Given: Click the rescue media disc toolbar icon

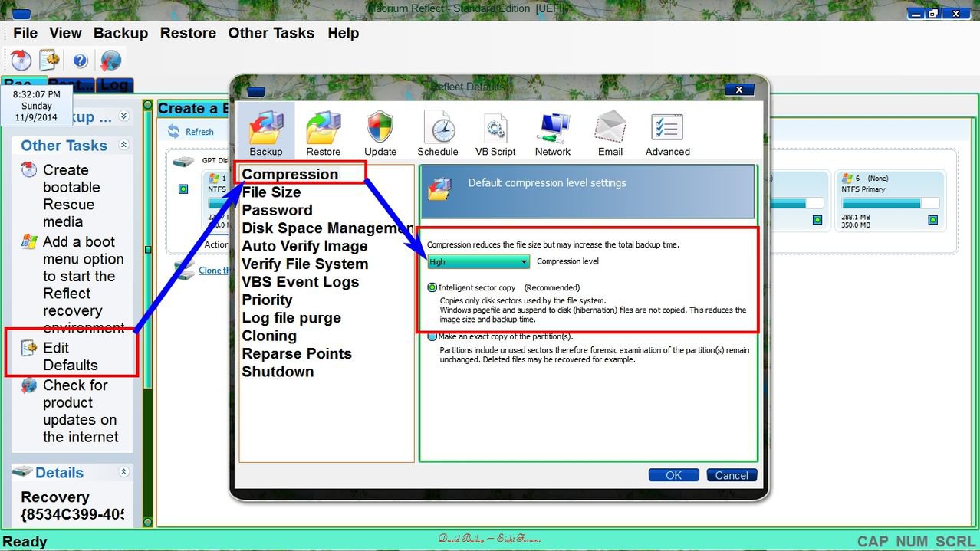Looking at the screenshot, I should [21, 60].
